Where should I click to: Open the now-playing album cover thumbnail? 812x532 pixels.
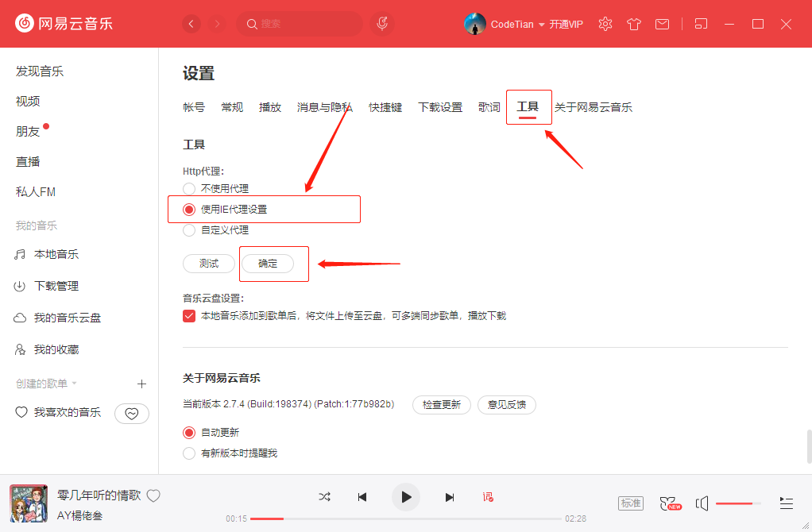click(x=29, y=503)
